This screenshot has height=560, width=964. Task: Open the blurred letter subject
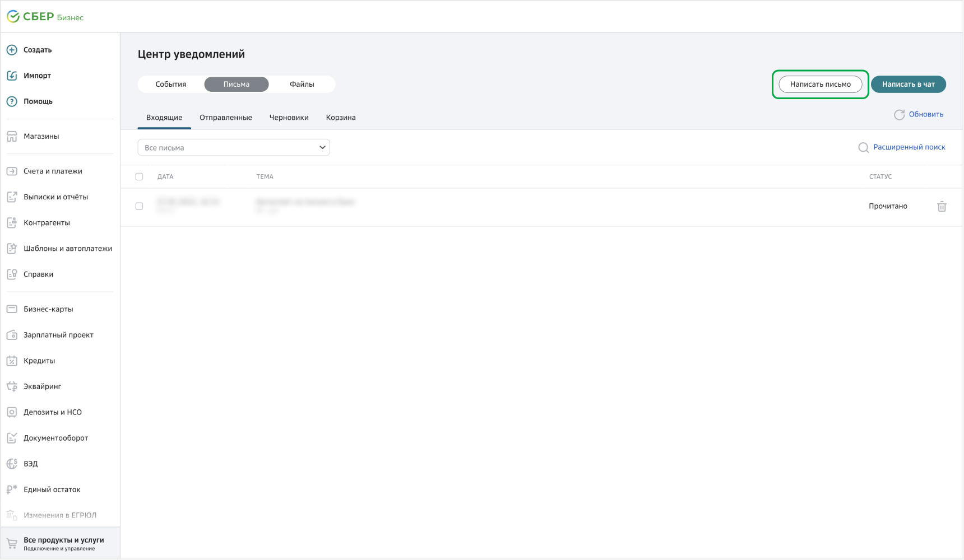[x=305, y=202]
